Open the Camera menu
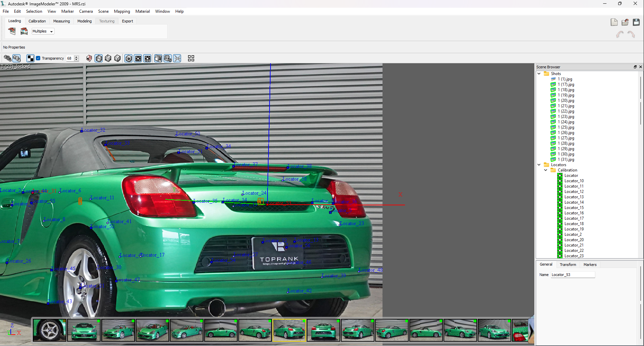This screenshot has height=346, width=644. (x=86, y=11)
